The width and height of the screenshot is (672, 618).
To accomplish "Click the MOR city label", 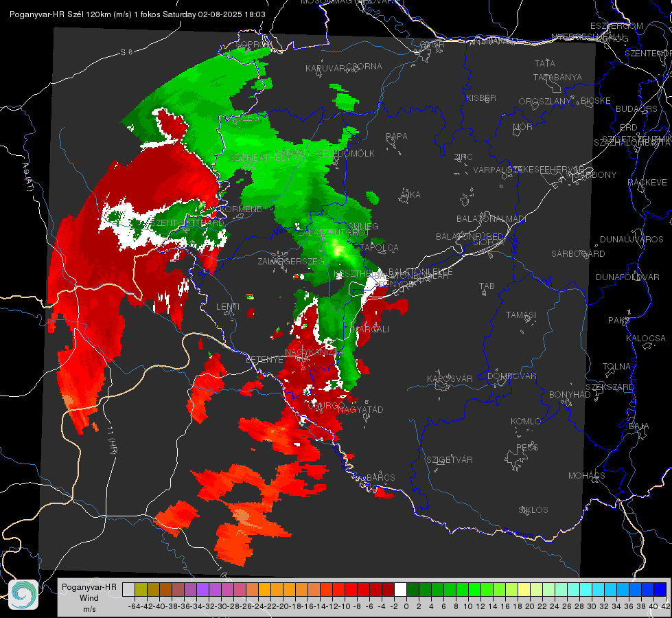I will point(523,127).
